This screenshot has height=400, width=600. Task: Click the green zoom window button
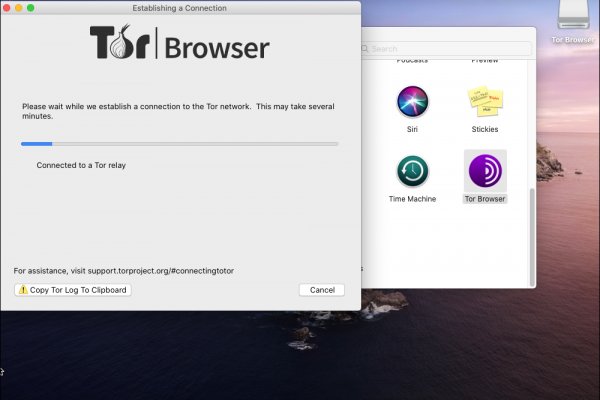point(31,8)
